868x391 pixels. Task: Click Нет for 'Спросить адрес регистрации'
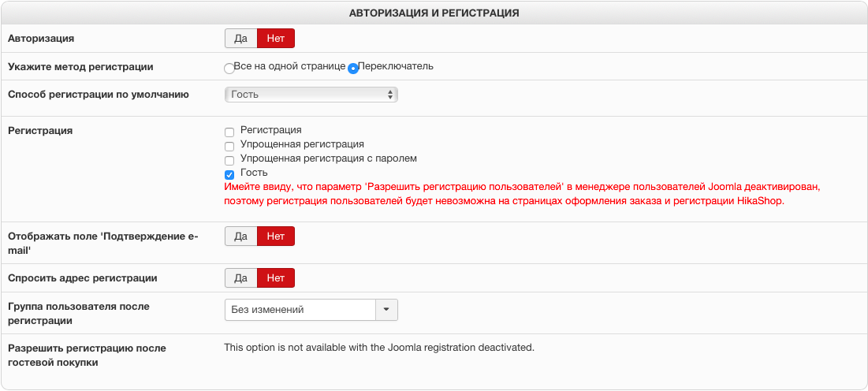[276, 278]
